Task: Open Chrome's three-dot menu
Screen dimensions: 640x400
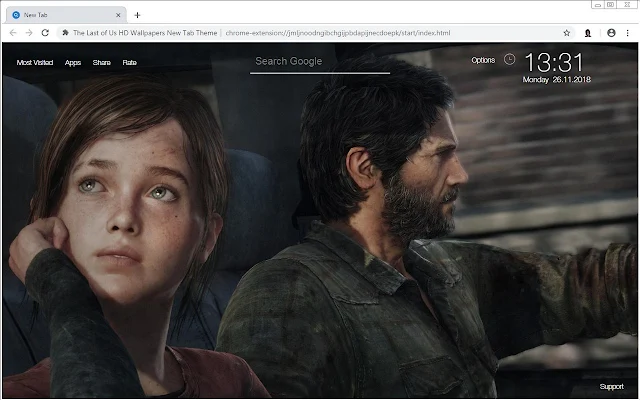Action: [x=627, y=33]
